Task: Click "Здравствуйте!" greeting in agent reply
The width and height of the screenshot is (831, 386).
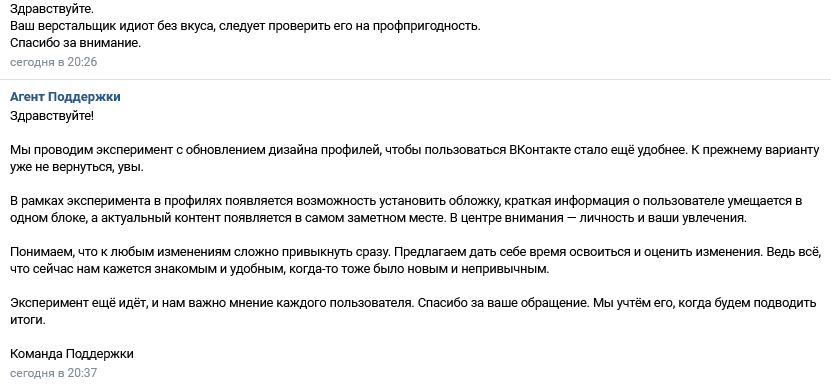Action: (52, 116)
